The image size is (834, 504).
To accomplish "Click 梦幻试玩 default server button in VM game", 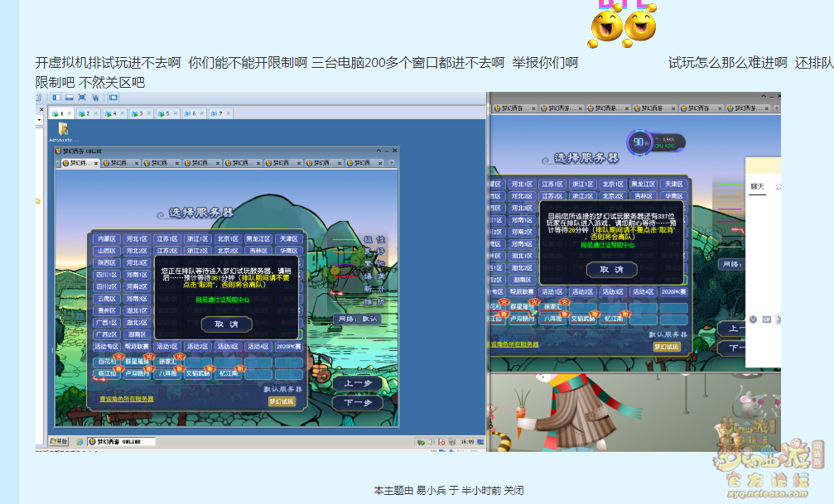I will coord(282,401).
